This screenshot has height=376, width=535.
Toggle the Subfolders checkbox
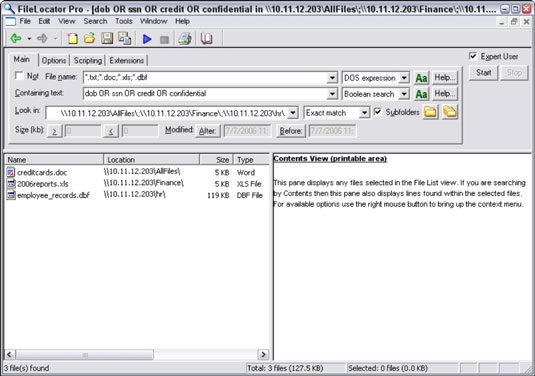click(x=378, y=112)
